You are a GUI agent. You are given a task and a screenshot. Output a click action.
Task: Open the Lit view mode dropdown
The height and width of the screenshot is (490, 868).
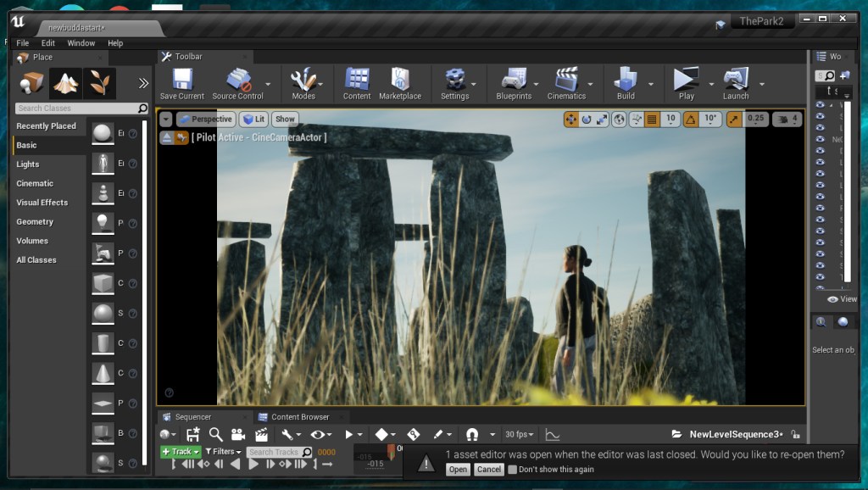coord(253,120)
